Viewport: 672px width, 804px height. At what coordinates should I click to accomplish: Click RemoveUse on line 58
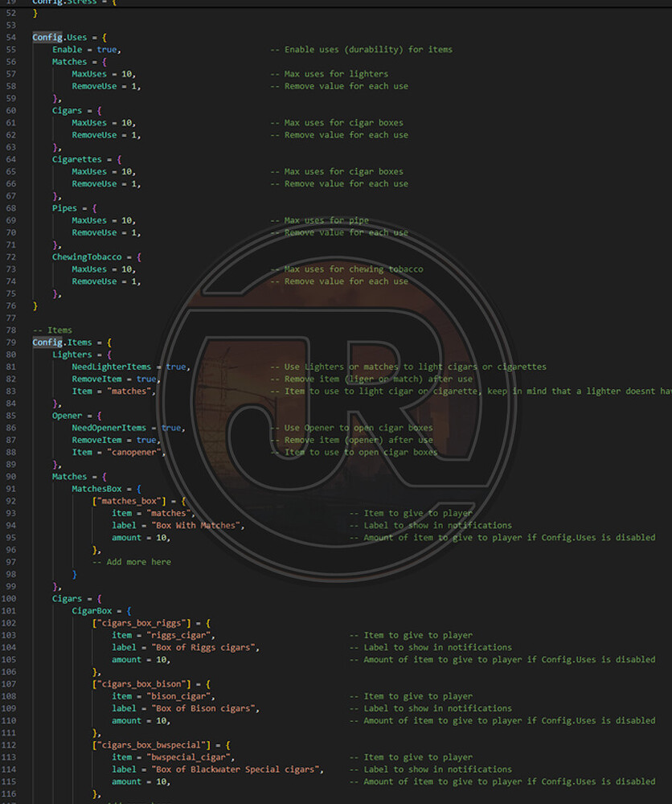tap(94, 87)
